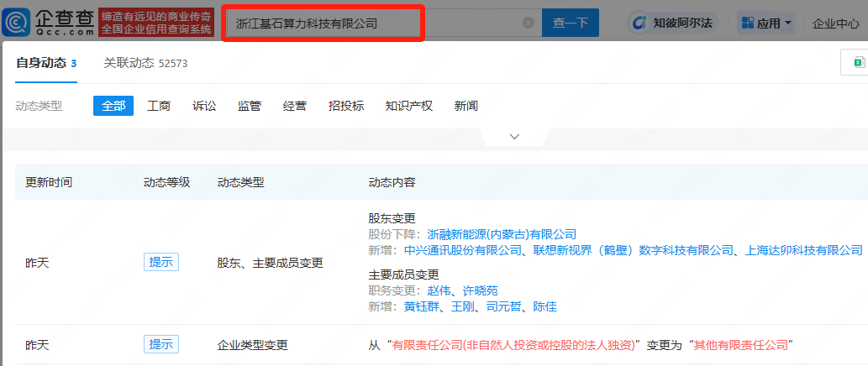Select the 招投标 filter
Screen dimensions: 868x366
pyautogui.click(x=346, y=106)
